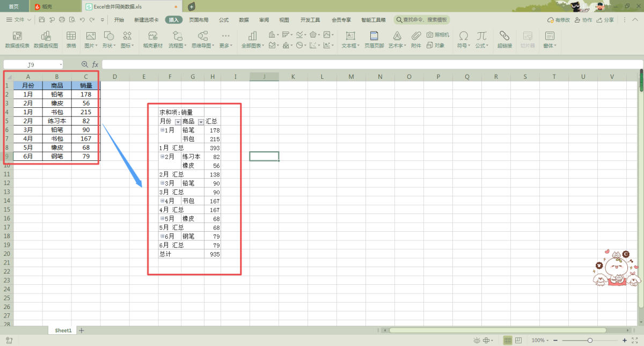The height and width of the screenshot is (346, 644).
Task: Open the 照相机 camera tool
Action: pos(437,35)
